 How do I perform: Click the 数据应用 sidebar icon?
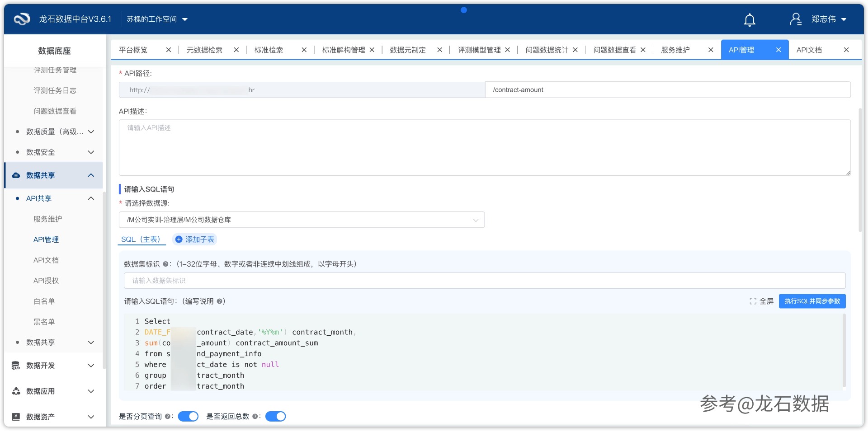click(16, 391)
